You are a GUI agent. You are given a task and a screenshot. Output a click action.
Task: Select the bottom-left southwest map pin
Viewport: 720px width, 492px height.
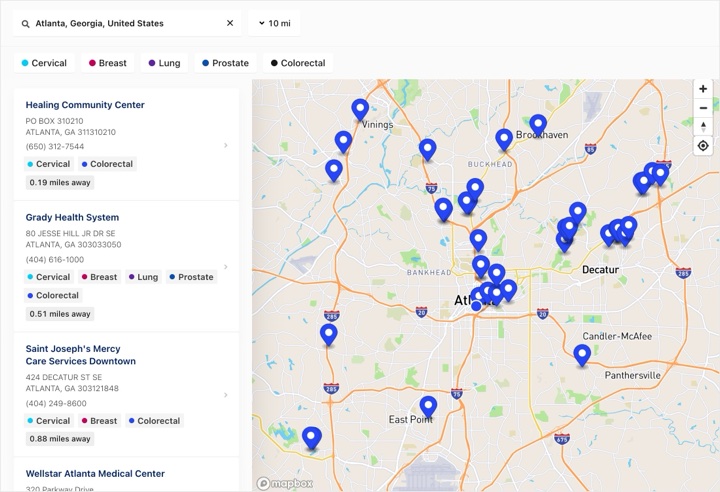[x=311, y=438]
